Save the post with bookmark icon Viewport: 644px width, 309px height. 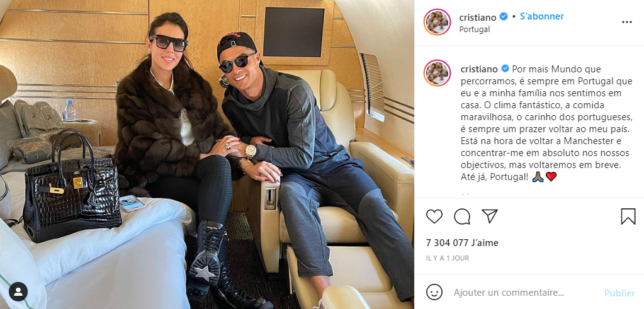628,216
